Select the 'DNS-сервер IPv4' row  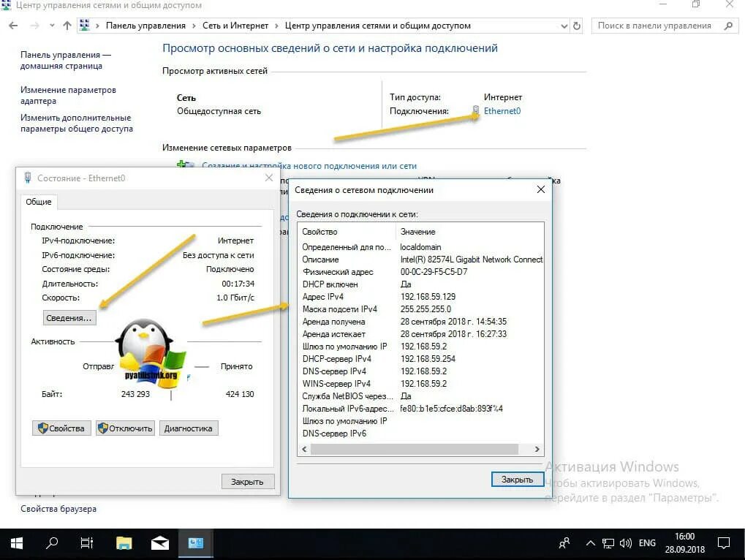point(420,371)
